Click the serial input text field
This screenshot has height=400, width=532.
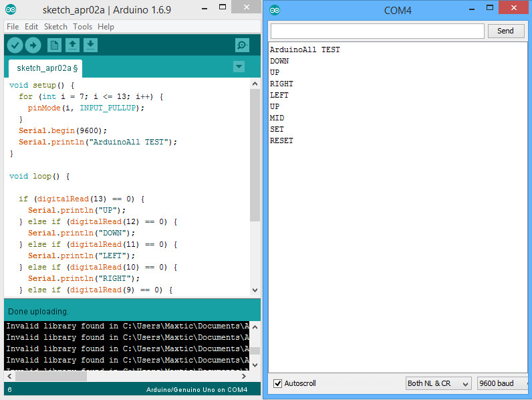tap(378, 31)
